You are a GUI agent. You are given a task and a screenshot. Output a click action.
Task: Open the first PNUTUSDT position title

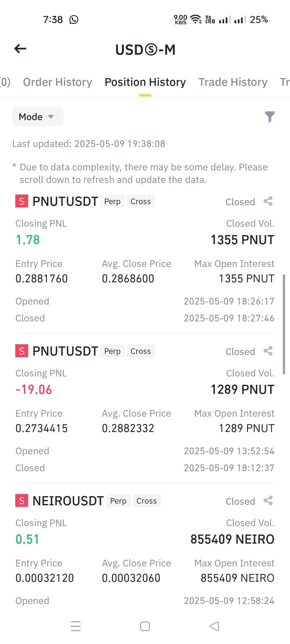[65, 201]
